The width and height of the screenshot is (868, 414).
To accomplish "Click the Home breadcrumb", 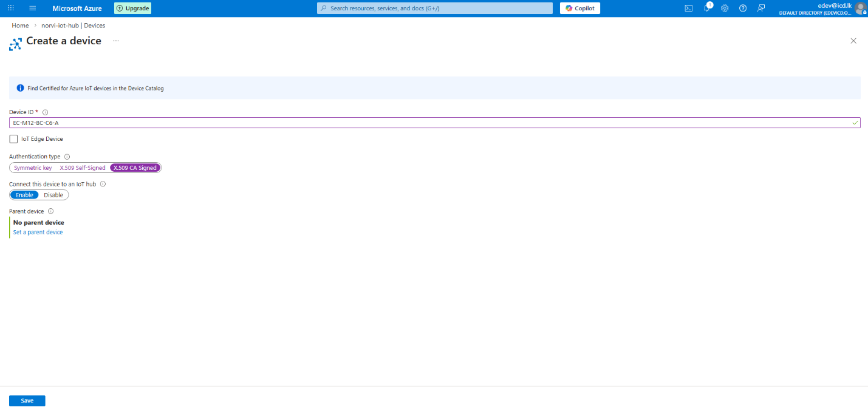I will tap(20, 25).
